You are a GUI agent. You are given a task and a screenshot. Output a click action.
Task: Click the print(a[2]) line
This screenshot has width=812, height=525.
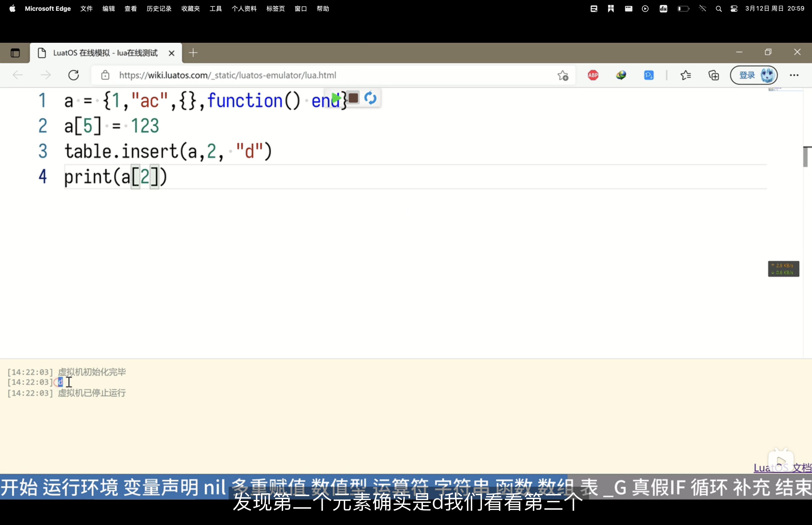[116, 176]
